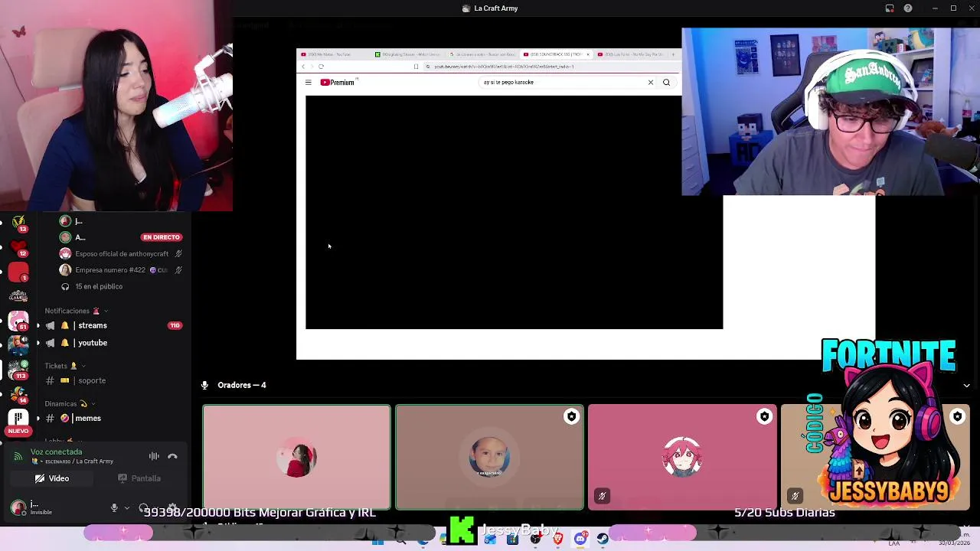Open microphone input options dropdown arrow
The image size is (980, 551).
coord(126,508)
